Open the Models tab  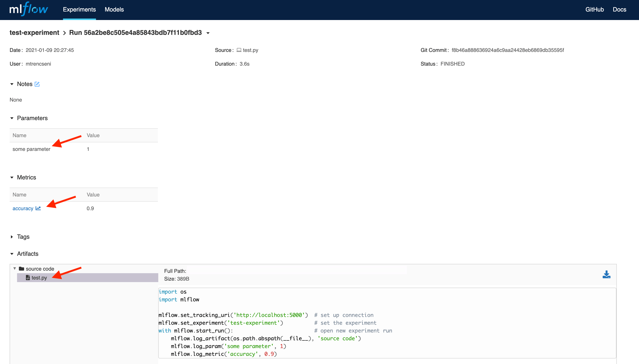tap(114, 9)
